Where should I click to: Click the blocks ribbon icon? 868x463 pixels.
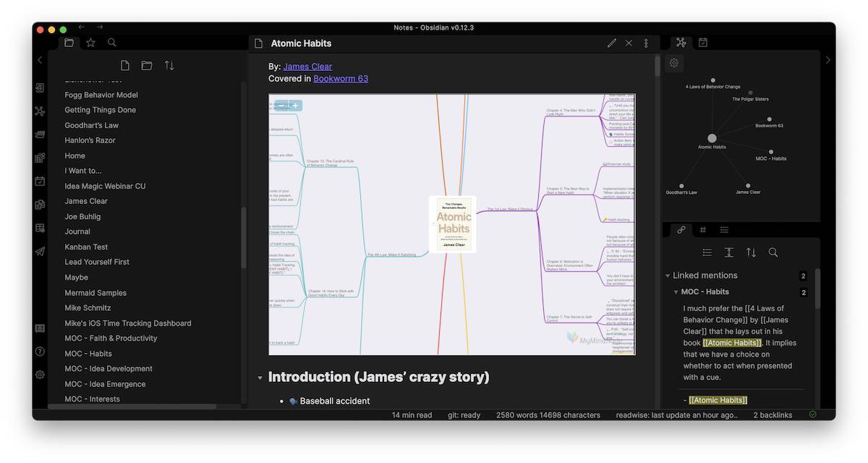[40, 158]
